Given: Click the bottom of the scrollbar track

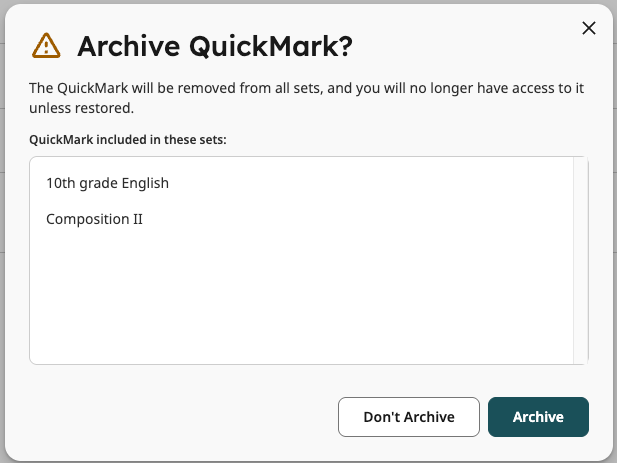Looking at the screenshot, I should click(580, 357).
